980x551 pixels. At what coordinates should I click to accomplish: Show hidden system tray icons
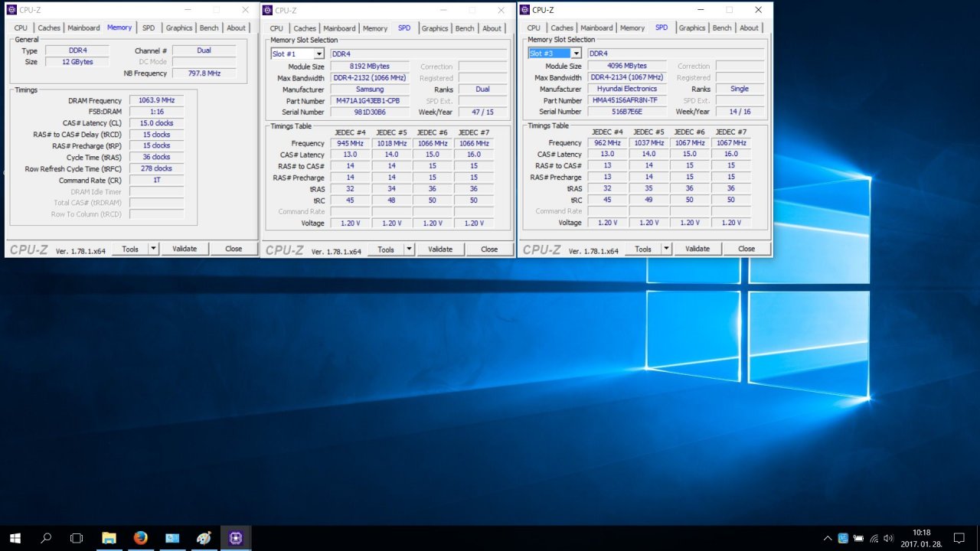tap(827, 539)
